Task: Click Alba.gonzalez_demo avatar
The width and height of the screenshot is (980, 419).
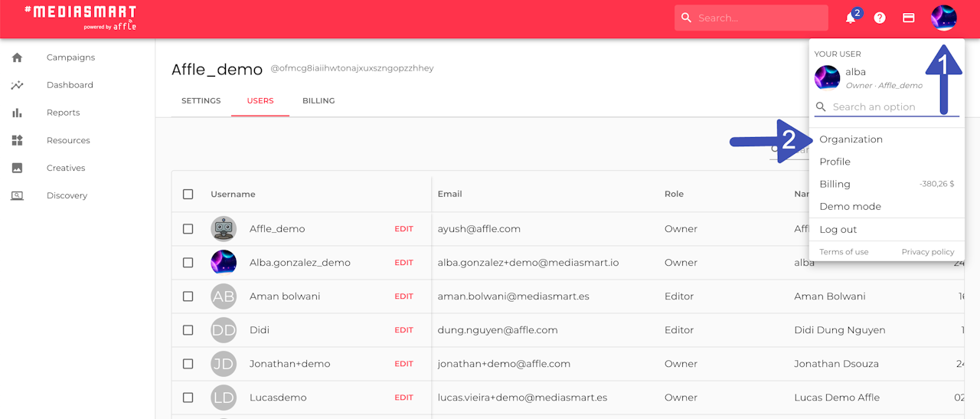Action: click(x=224, y=262)
